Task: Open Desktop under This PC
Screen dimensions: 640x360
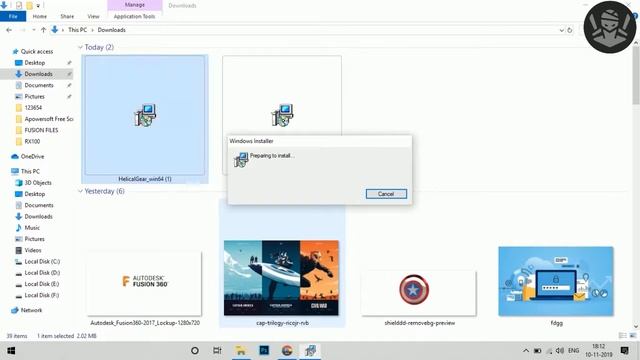Action: point(35,194)
